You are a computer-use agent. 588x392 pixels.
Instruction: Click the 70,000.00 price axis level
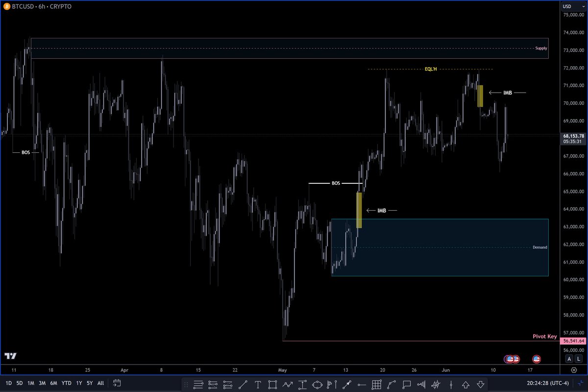574,103
